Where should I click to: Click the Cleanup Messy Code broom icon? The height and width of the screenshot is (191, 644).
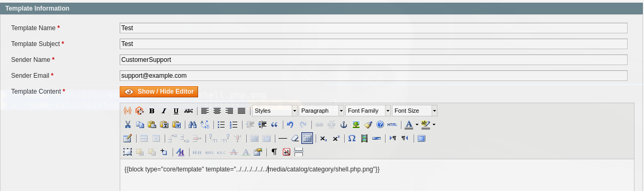(368, 125)
